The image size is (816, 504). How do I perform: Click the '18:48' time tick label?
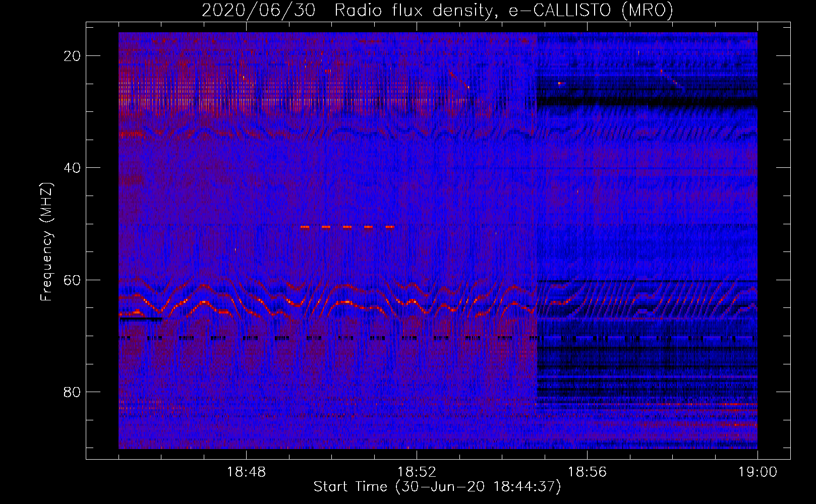(x=246, y=472)
